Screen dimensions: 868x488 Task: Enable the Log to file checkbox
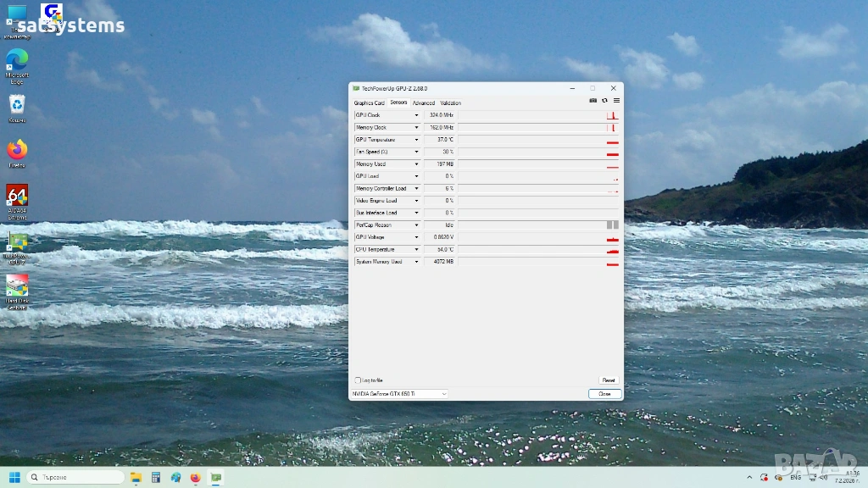pyautogui.click(x=359, y=380)
